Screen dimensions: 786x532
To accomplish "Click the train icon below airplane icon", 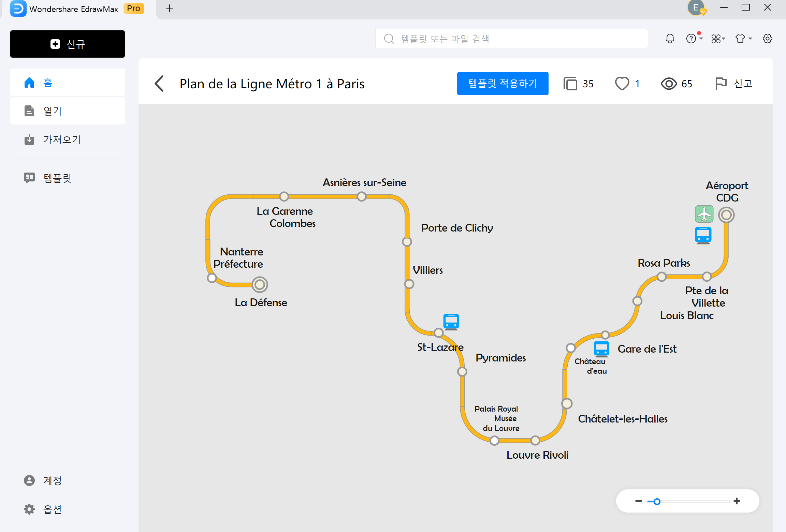I will pos(703,235).
